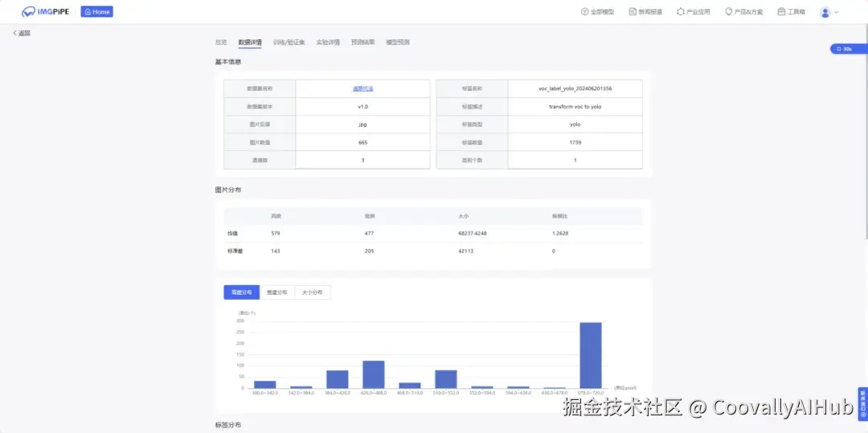This screenshot has height=433, width=868.
Task: Click the 图片分布 section heading
Action: point(228,190)
